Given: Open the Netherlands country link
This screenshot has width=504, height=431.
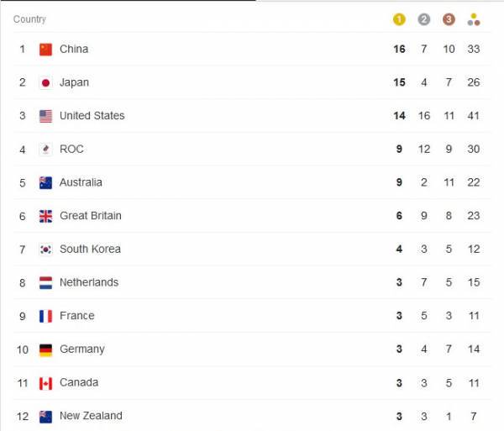Looking at the screenshot, I should pyautogui.click(x=89, y=282).
